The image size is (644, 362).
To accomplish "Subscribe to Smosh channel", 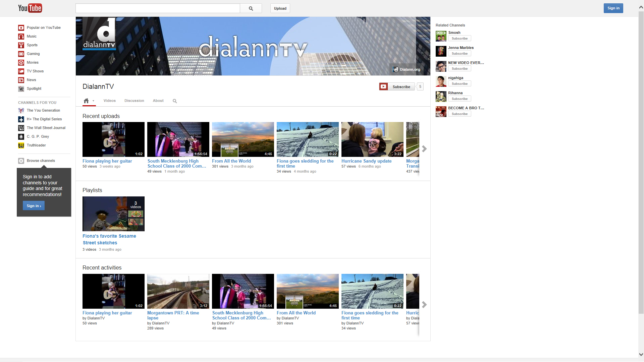I will coord(460,39).
